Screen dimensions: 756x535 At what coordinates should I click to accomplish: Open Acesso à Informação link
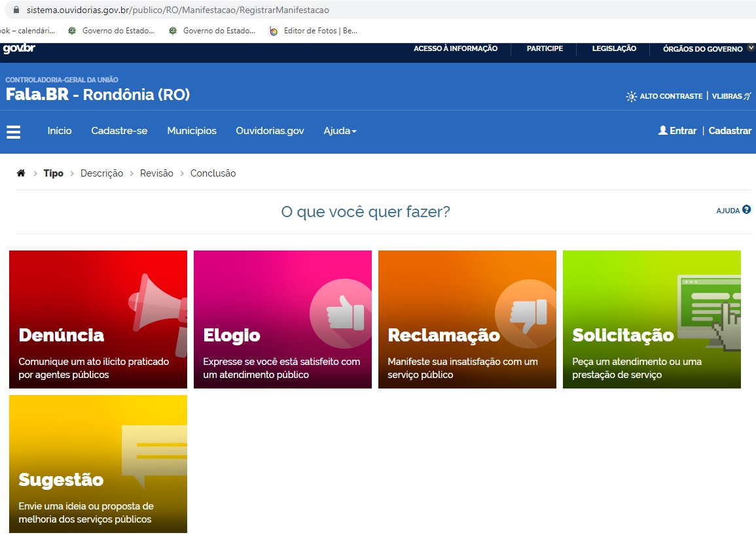click(x=456, y=49)
